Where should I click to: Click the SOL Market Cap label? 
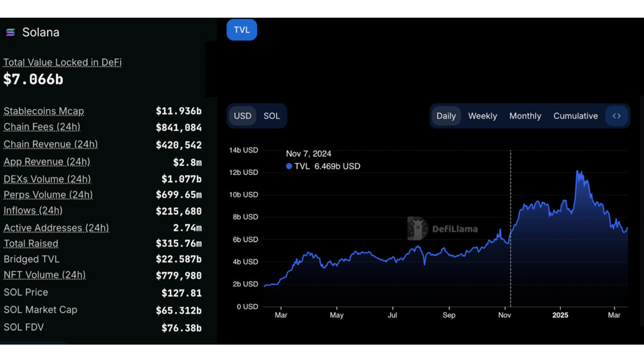coord(41,309)
